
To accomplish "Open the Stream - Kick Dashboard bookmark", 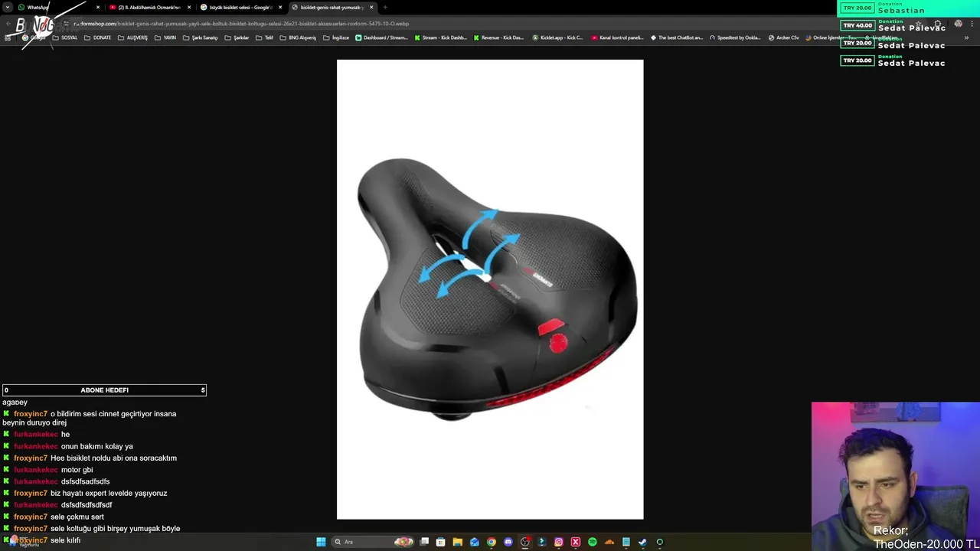I will [440, 37].
